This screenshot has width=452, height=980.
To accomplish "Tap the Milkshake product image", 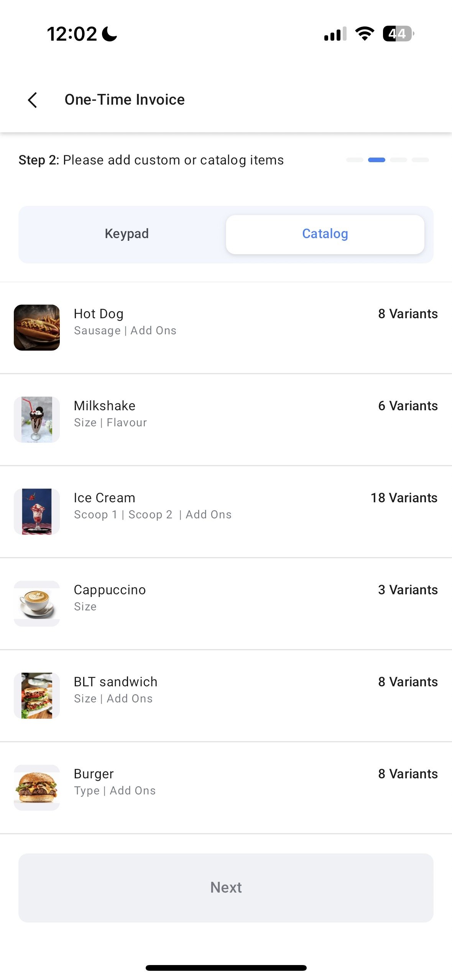I will (x=37, y=419).
